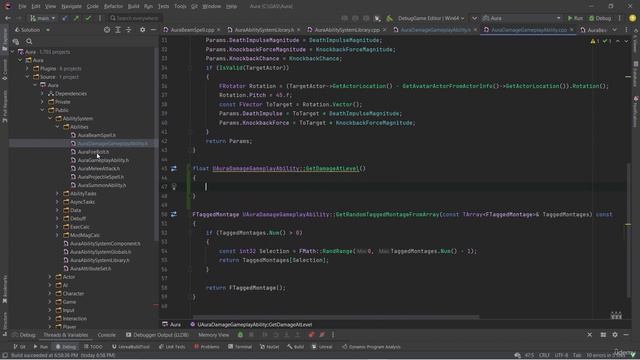
Task: Click the gutter arrows icon beside GetDamageAtLevel
Action: [x=174, y=169]
